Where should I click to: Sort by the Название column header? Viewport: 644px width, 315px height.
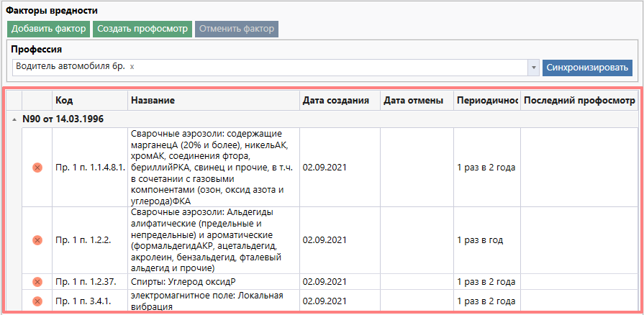213,100
